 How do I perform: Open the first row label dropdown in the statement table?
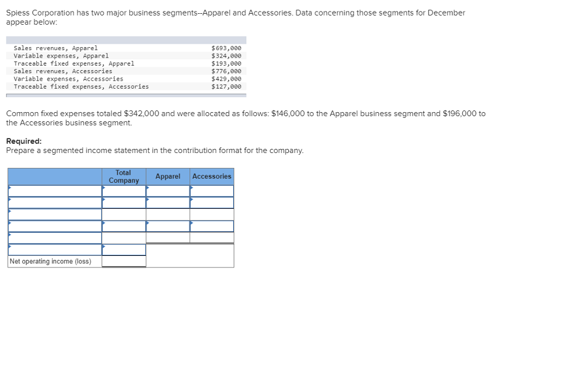55,191
